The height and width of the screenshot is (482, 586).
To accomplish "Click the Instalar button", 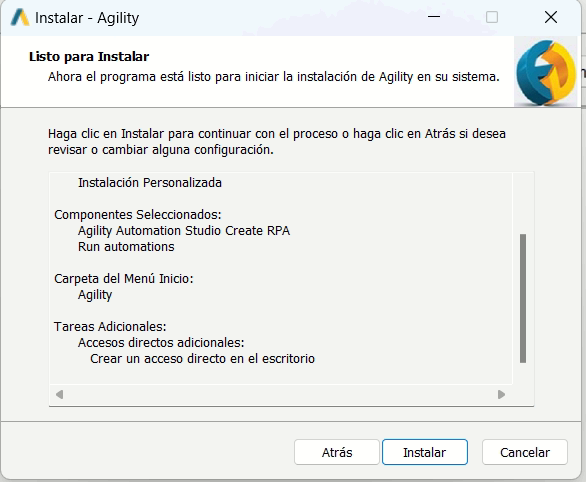I will (x=425, y=452).
